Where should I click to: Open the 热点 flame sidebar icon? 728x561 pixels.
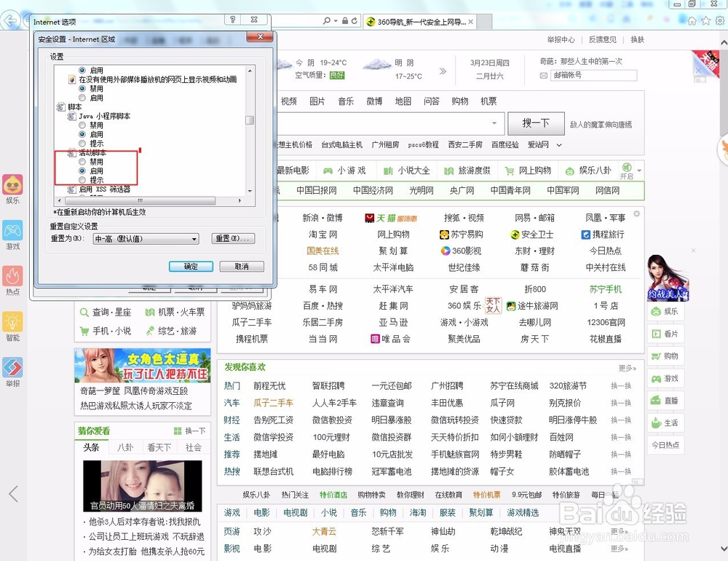click(x=12, y=276)
